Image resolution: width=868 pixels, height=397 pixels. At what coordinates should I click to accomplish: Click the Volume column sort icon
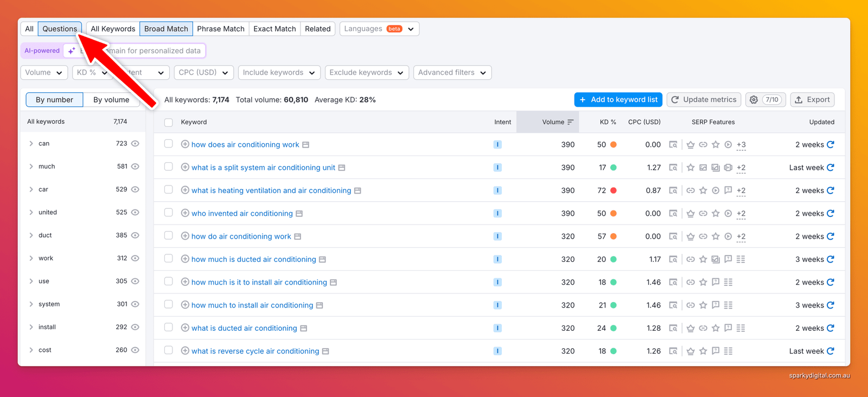point(570,122)
